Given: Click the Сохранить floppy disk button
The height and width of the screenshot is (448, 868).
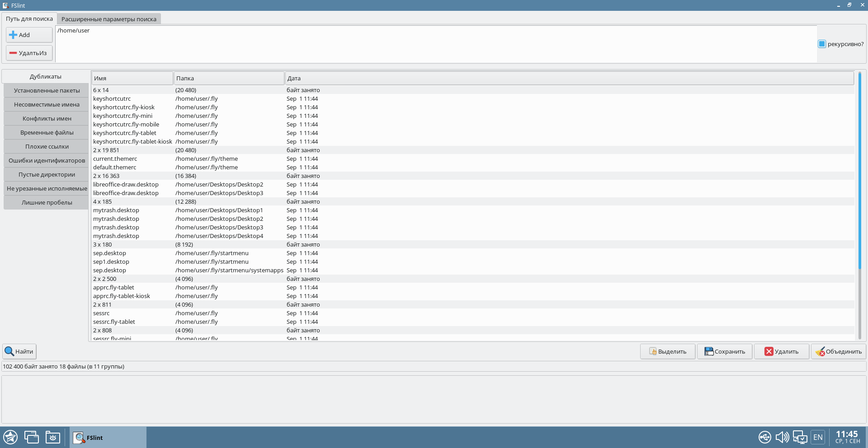Looking at the screenshot, I should [x=724, y=351].
